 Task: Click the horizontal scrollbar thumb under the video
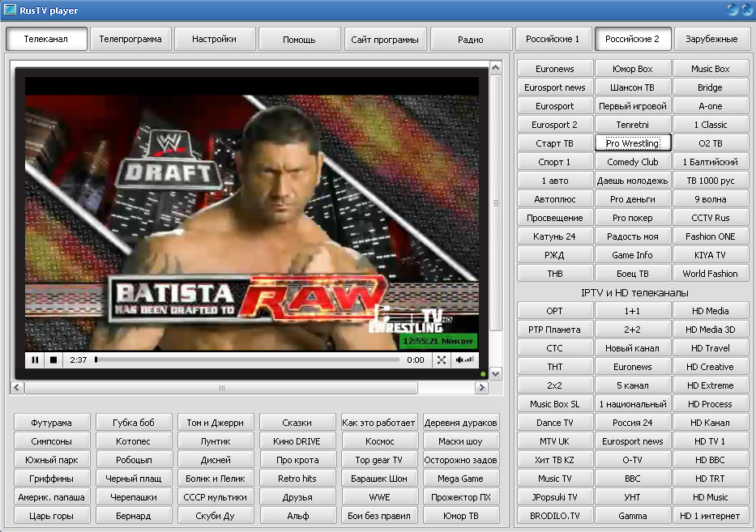(x=220, y=388)
